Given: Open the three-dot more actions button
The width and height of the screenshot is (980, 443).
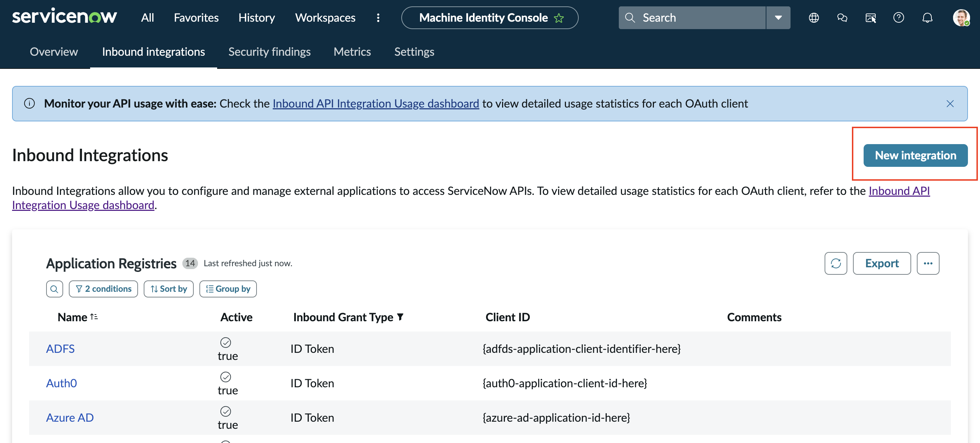Looking at the screenshot, I should click(928, 263).
